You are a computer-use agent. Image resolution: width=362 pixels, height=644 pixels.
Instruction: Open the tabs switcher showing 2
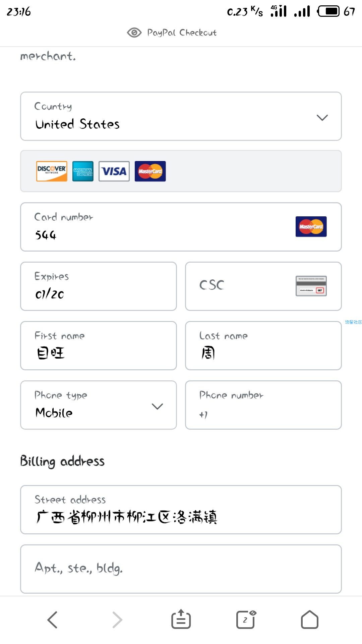[246, 619]
